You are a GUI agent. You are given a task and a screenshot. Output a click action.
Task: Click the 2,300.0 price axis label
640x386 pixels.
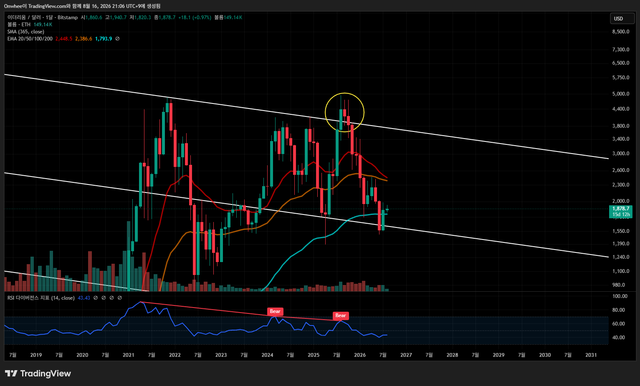pos(620,185)
